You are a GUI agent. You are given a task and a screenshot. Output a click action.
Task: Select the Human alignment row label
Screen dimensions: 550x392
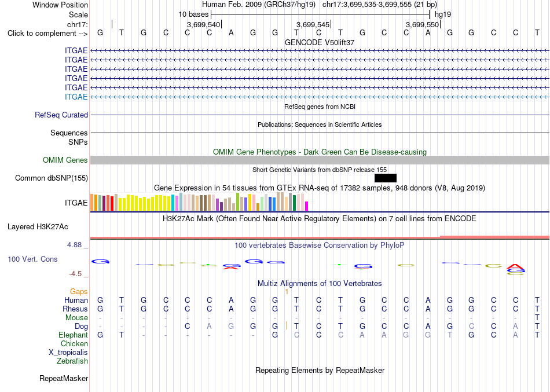[x=76, y=300]
